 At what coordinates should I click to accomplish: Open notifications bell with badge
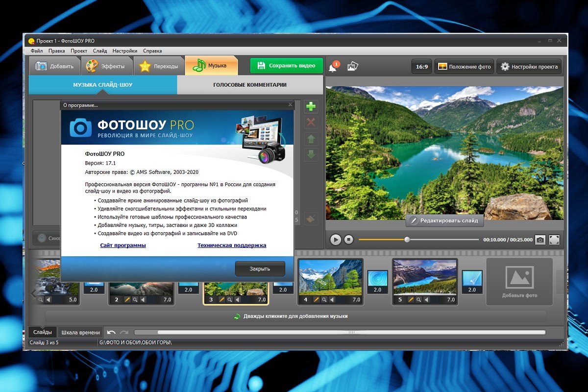pos(334,66)
